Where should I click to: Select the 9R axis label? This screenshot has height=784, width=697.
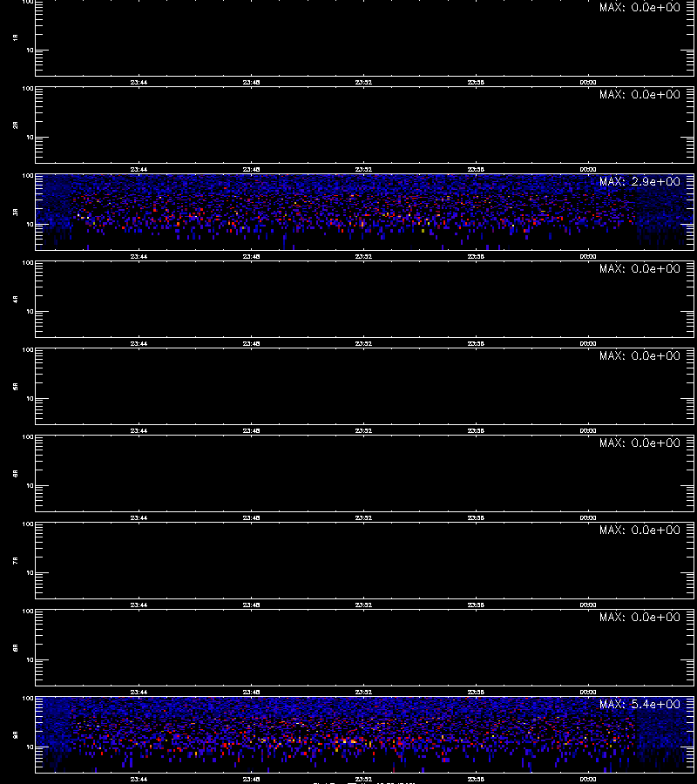coord(16,734)
